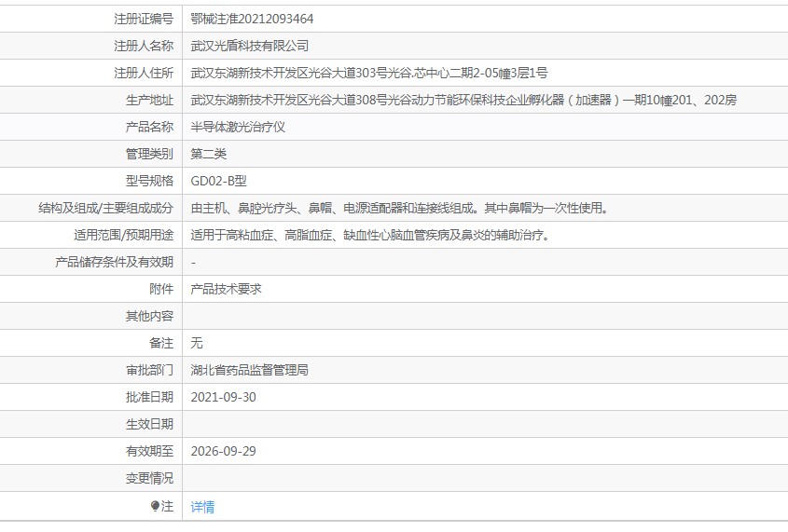Click the 注册人名称 label

coord(144,47)
